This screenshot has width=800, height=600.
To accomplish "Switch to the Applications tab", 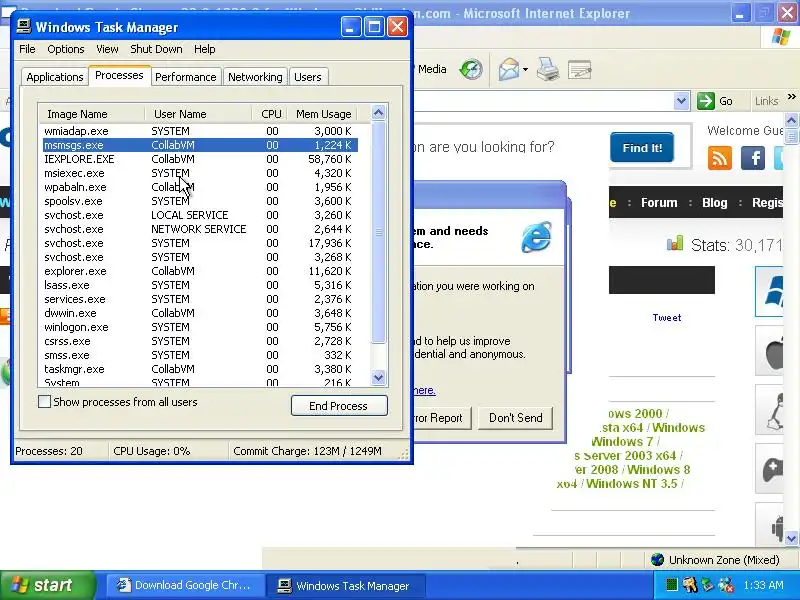I will pyautogui.click(x=55, y=77).
